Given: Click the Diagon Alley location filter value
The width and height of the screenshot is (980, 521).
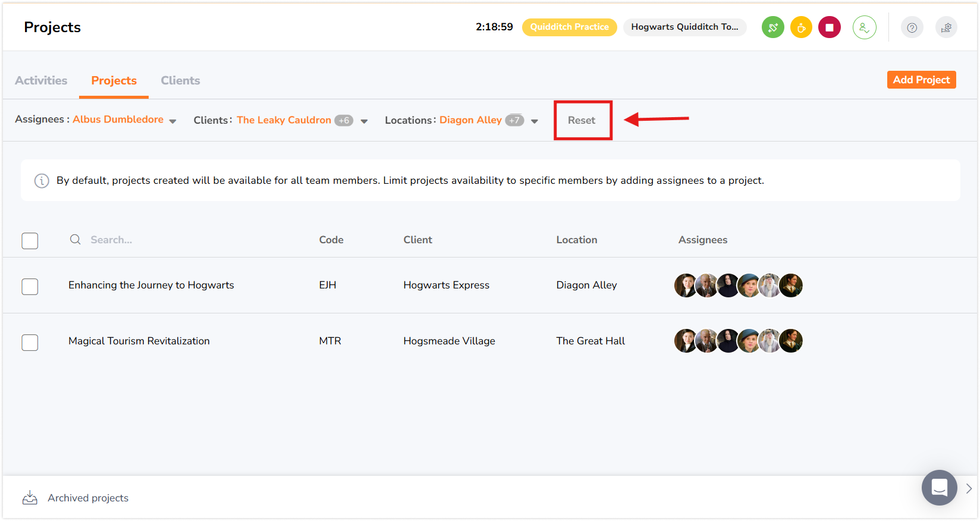Looking at the screenshot, I should (x=470, y=120).
